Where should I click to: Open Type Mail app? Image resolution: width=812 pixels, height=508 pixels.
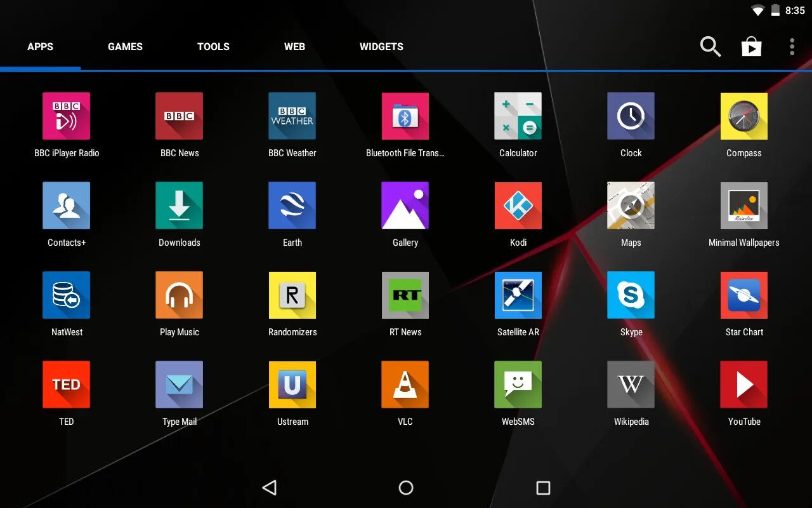tap(180, 385)
